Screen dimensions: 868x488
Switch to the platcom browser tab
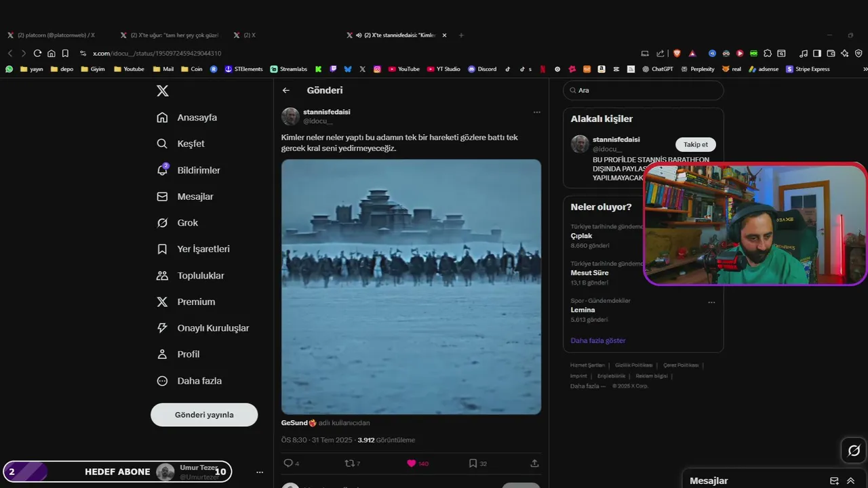click(x=56, y=35)
